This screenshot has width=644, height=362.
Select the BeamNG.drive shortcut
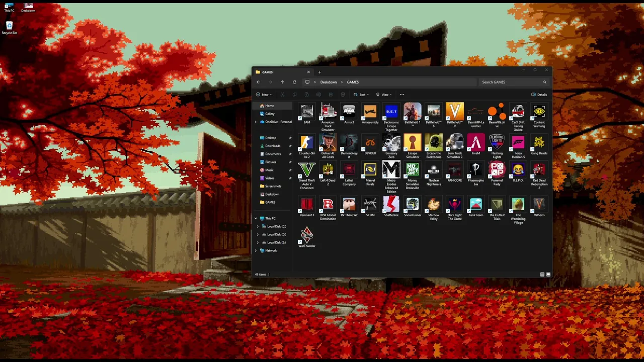tap(497, 116)
